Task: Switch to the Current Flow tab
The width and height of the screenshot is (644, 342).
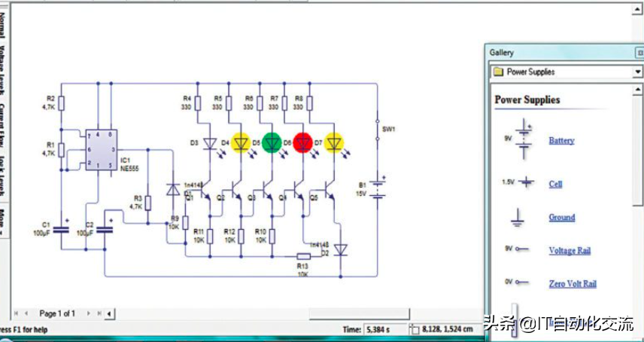Action: [x=3, y=125]
